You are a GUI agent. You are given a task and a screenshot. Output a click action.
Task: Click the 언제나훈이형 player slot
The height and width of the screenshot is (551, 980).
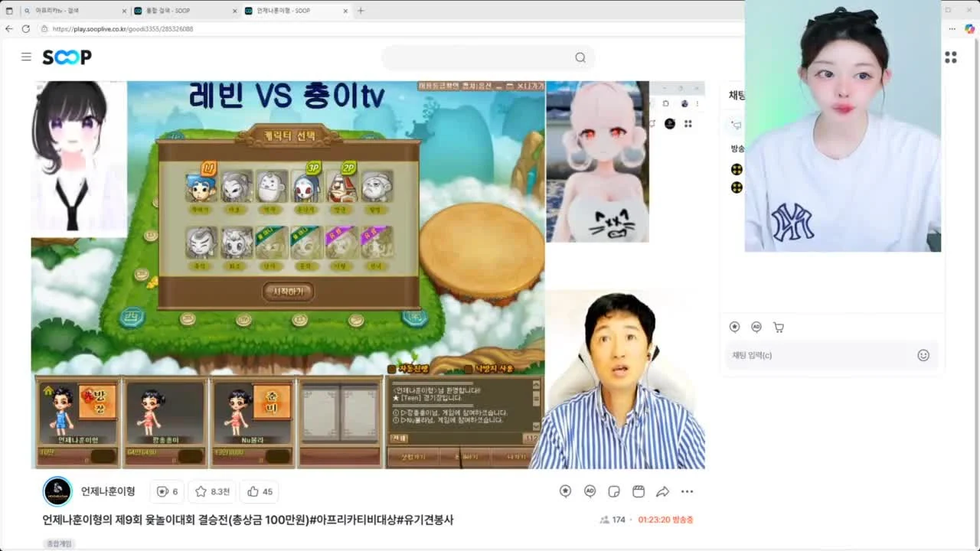pos(78,422)
